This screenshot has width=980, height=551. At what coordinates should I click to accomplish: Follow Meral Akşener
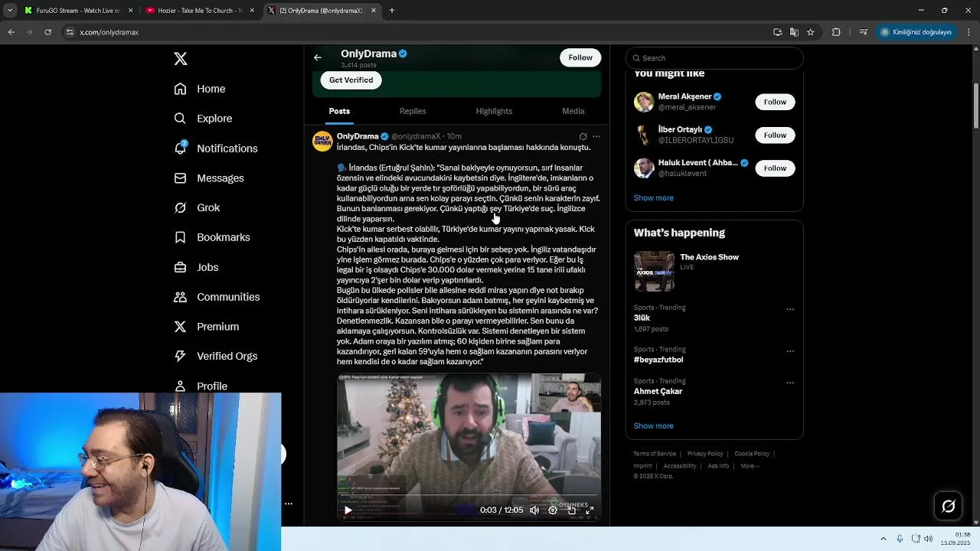pos(775,102)
